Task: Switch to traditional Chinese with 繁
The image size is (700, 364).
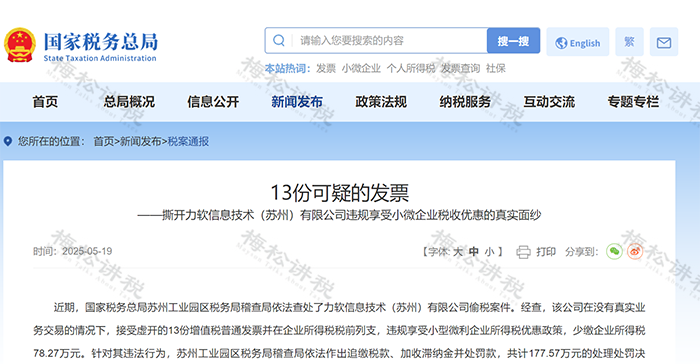Action: (629, 42)
